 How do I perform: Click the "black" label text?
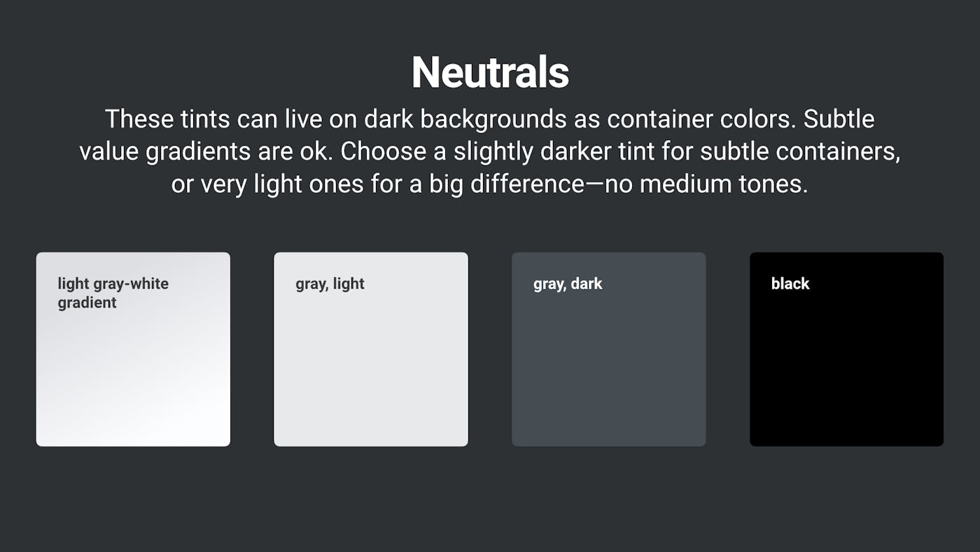pos(790,284)
